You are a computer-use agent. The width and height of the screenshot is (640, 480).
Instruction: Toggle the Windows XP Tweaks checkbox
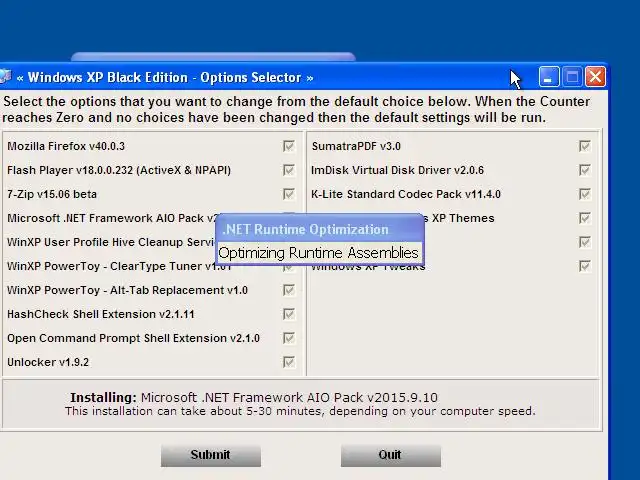point(584,266)
